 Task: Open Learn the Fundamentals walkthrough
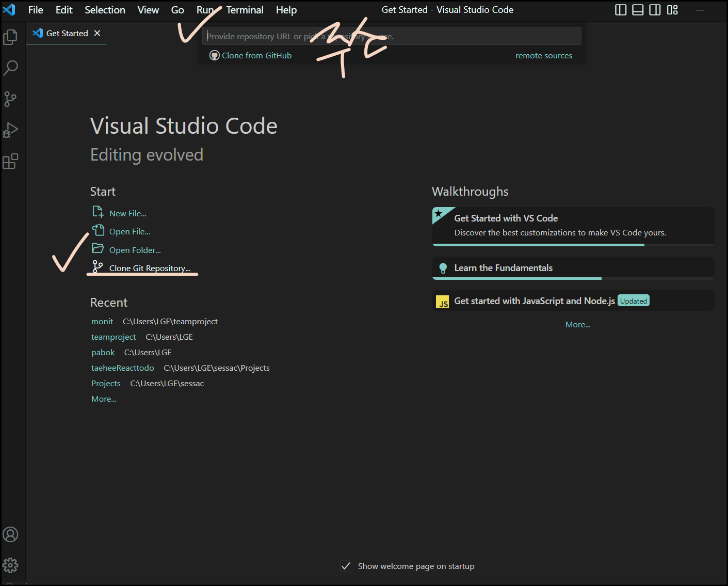coord(573,268)
